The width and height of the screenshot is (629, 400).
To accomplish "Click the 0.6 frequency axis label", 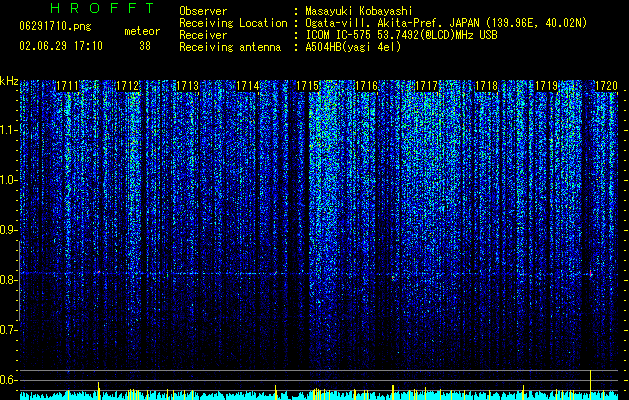I will [8, 380].
